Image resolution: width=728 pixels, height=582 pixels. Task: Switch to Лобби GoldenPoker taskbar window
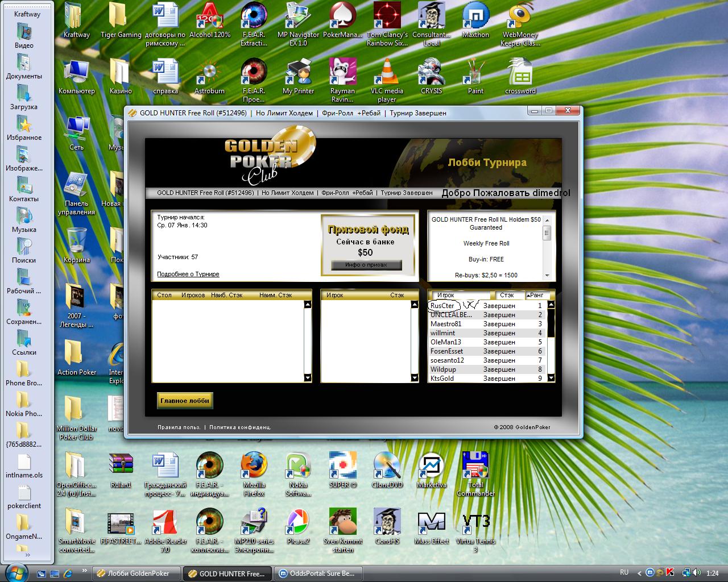[x=137, y=573]
